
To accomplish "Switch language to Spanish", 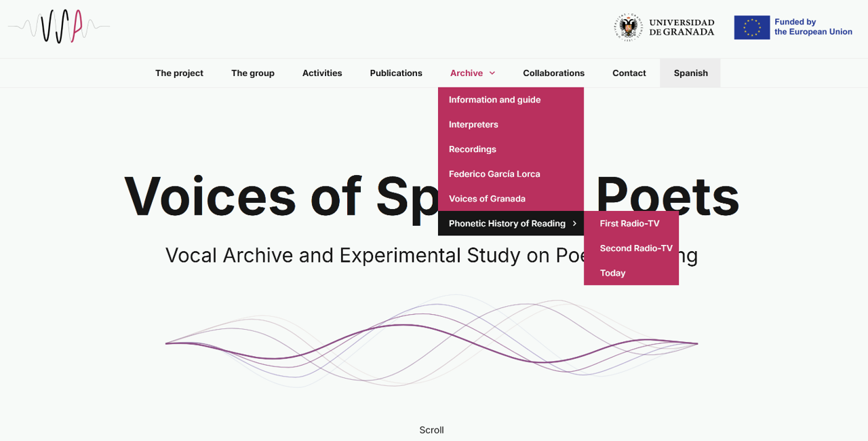I will point(690,73).
